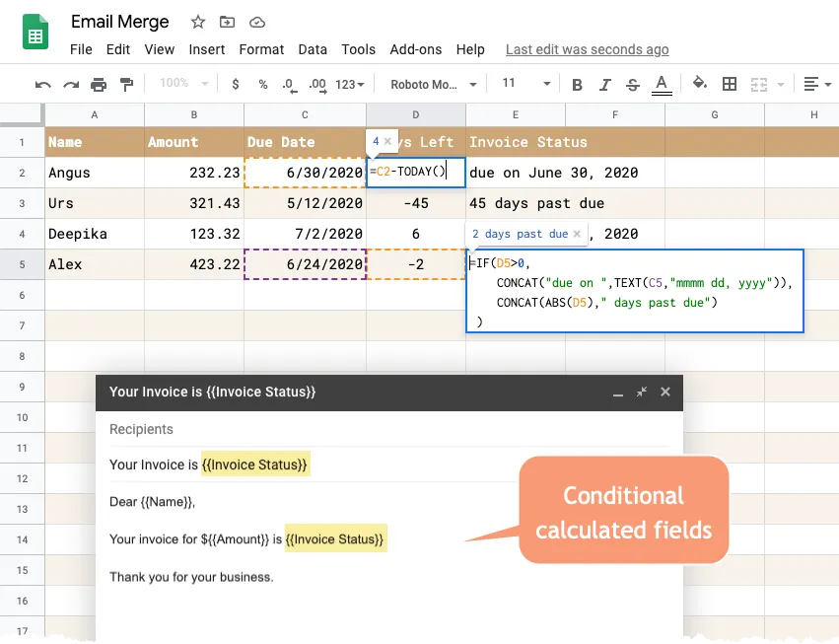Change the text color
Viewport: 839px width, 644px height.
point(661,84)
